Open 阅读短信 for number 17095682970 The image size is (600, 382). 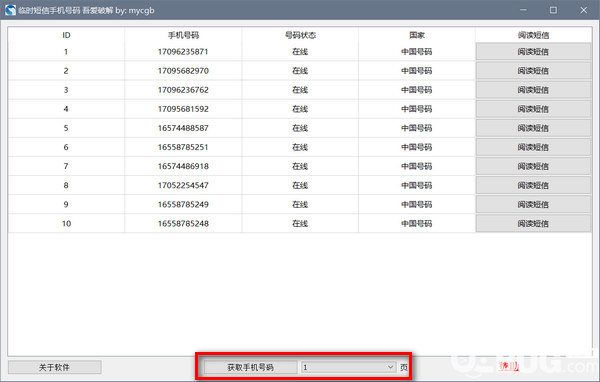[x=533, y=71]
